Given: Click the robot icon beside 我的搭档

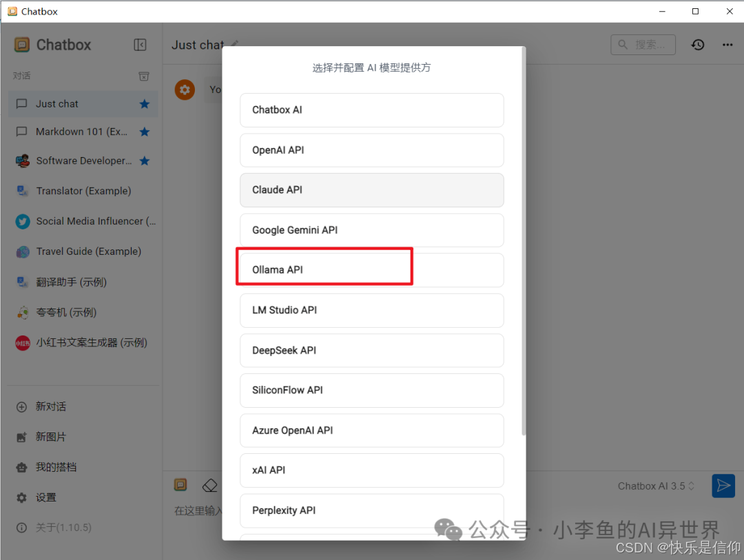Looking at the screenshot, I should coord(22,468).
